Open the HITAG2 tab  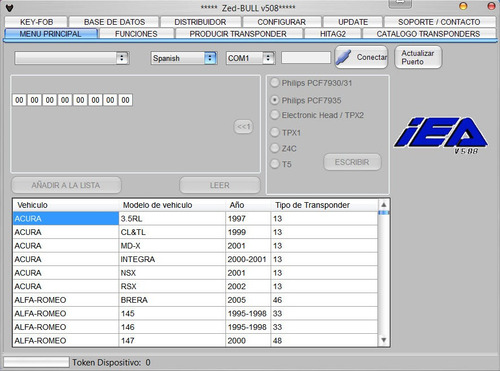(x=333, y=34)
